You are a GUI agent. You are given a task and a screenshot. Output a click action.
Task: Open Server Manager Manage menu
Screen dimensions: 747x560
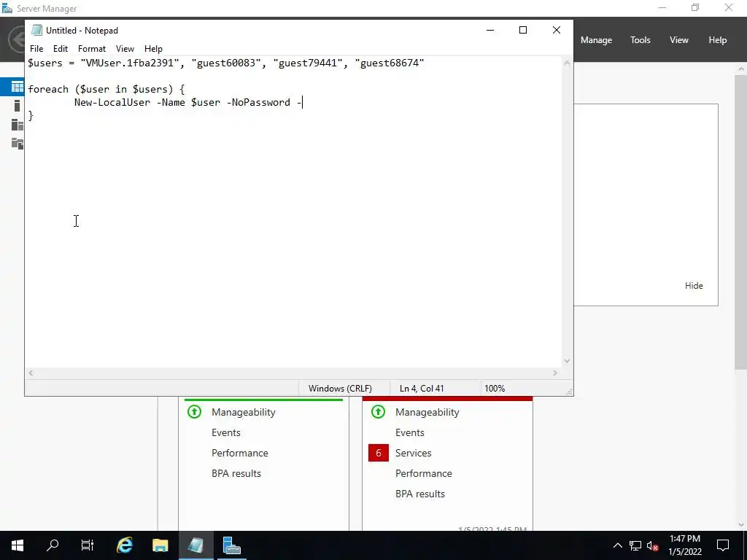[596, 40]
